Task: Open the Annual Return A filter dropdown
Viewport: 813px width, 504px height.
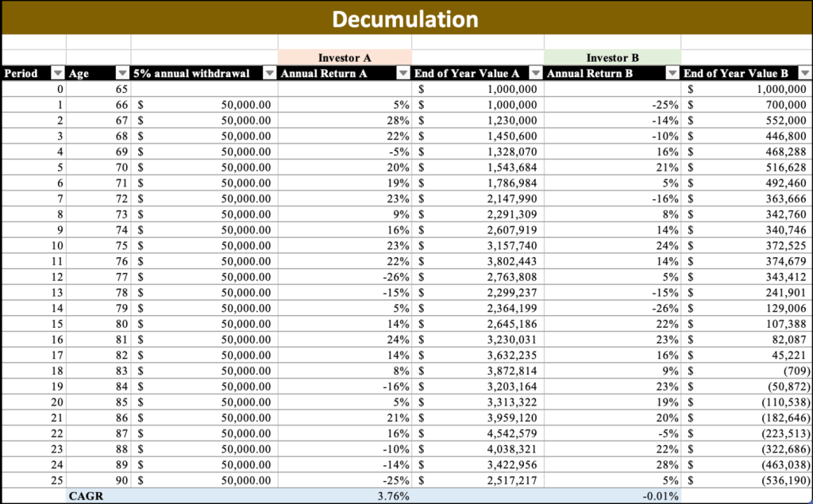Action: tap(402, 74)
